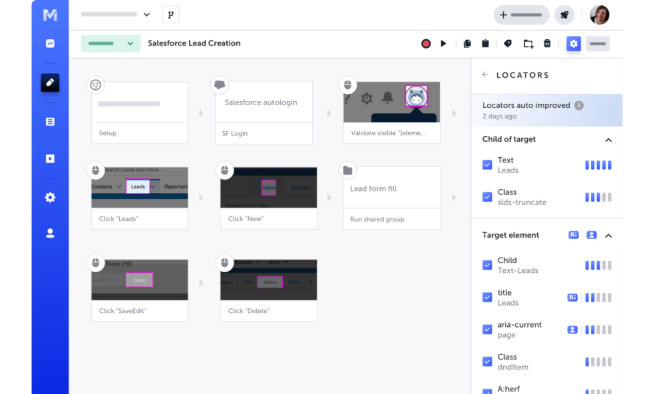This screenshot has width=650, height=394.
Task: Click the clipboard paste icon
Action: click(x=485, y=43)
